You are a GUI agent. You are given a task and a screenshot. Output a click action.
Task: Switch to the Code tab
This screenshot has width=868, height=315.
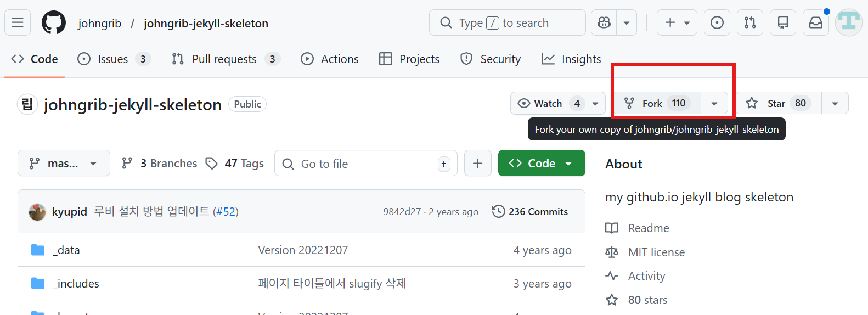[35, 59]
